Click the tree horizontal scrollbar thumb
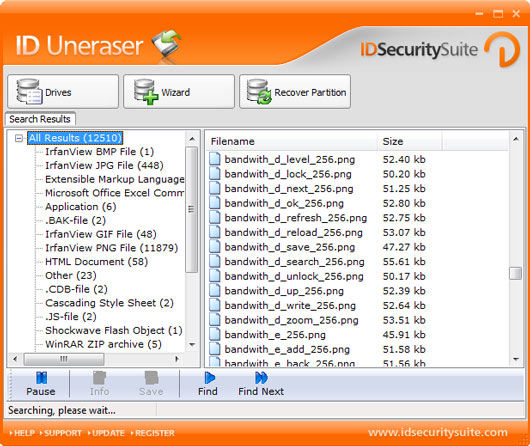This screenshot has width=530, height=446. click(64, 359)
